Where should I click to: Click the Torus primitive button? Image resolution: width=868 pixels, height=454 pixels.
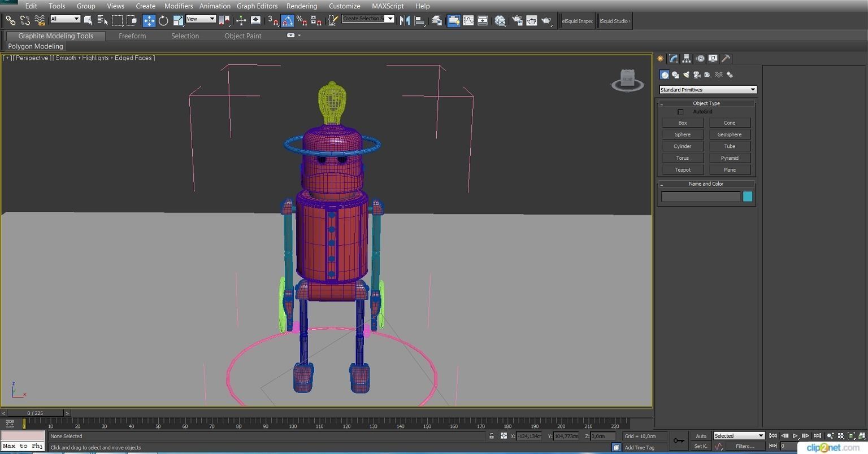point(683,158)
